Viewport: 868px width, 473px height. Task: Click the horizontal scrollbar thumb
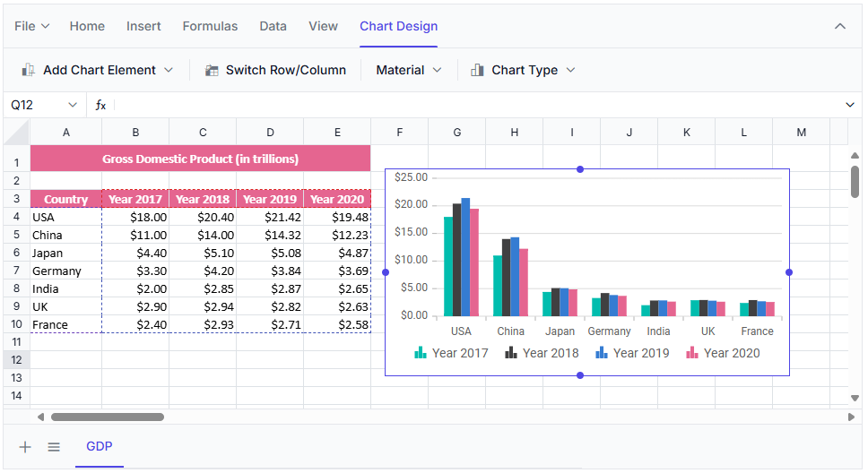tap(108, 417)
